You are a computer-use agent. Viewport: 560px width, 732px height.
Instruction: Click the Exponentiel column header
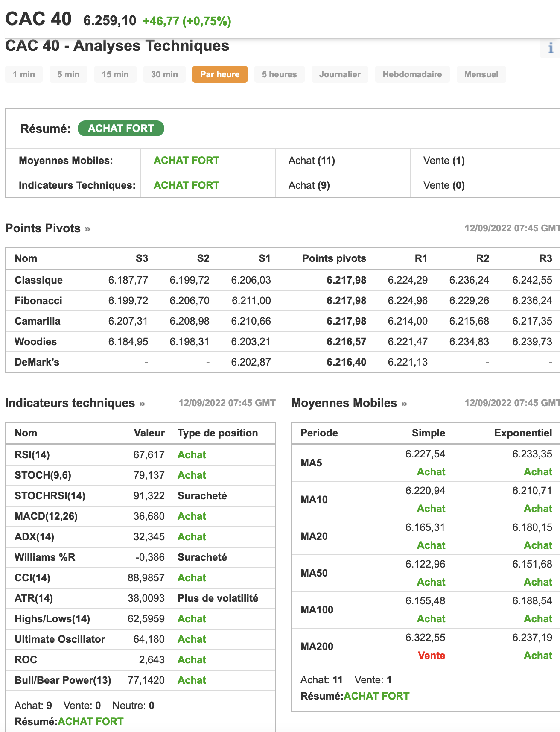(523, 433)
